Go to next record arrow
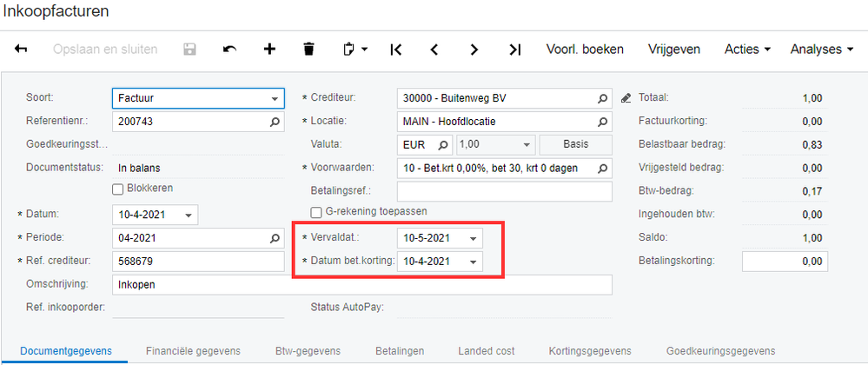Screen dimensions: 868x365 (x=474, y=50)
